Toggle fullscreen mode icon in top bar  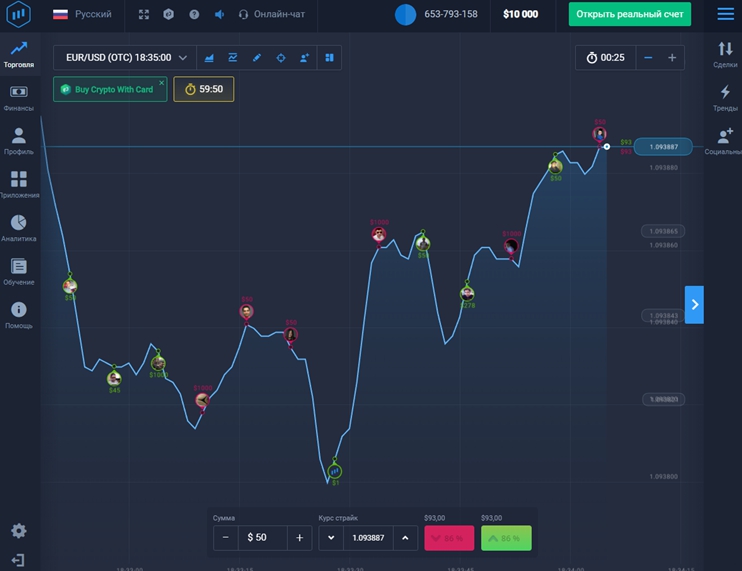pos(144,15)
